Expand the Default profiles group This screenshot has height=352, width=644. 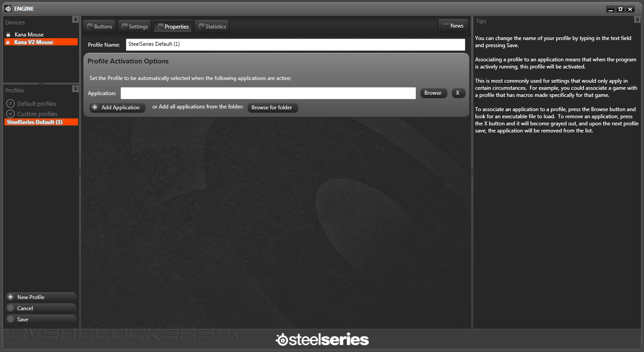click(x=11, y=104)
